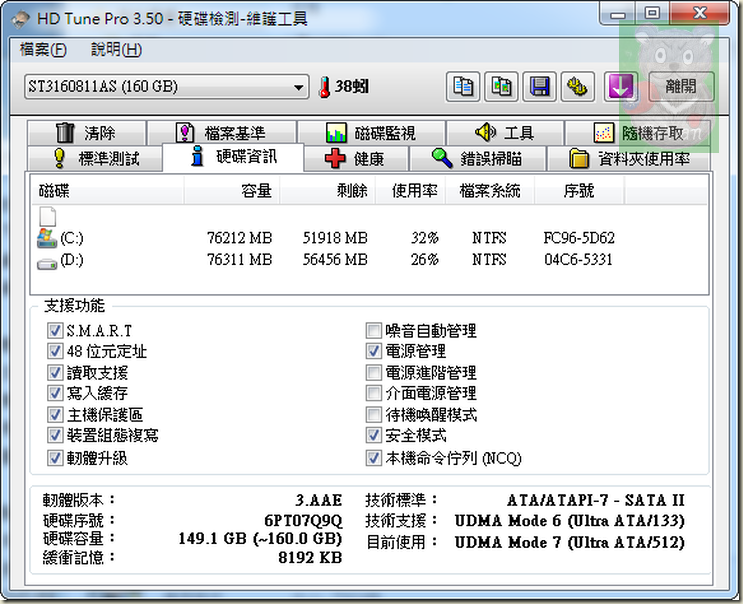Screen dimensions: 743x604
Task: Toggle the 48 位元定址 checkbox
Action: tap(54, 351)
